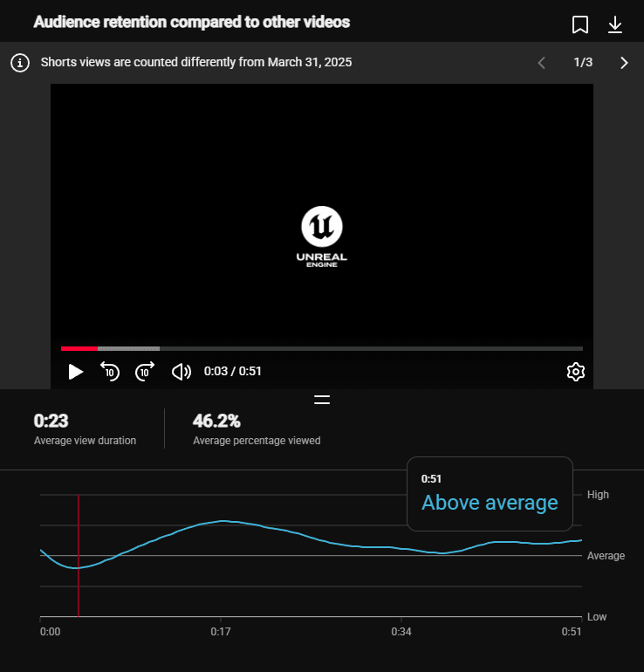Click the video progress seek bar
Screen dimensions: 644x672
tap(322, 348)
